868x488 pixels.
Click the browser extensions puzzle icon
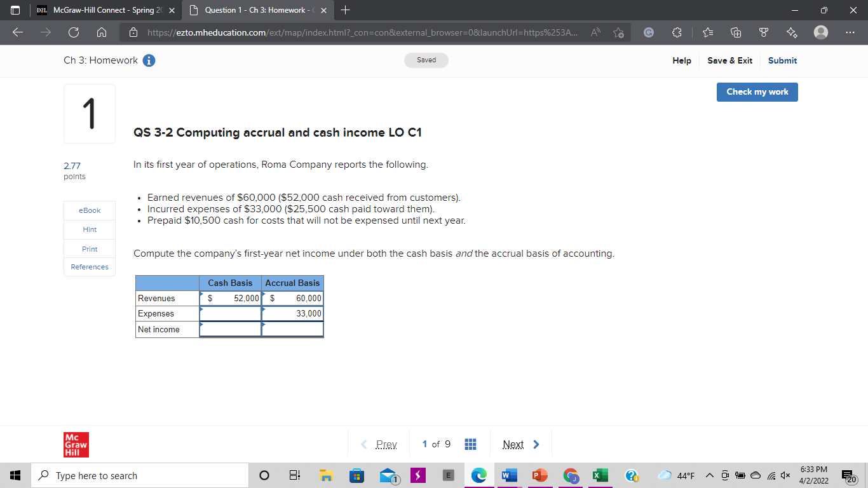[676, 32]
